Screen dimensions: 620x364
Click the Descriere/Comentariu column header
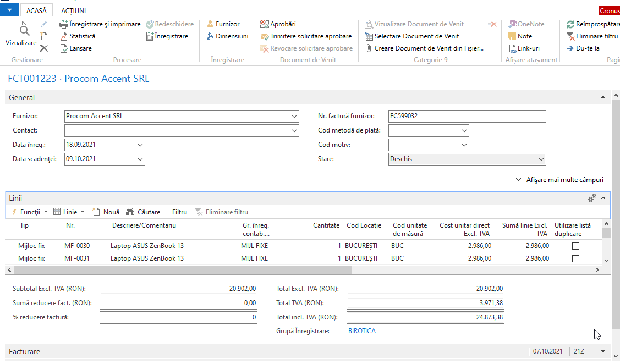144,225
